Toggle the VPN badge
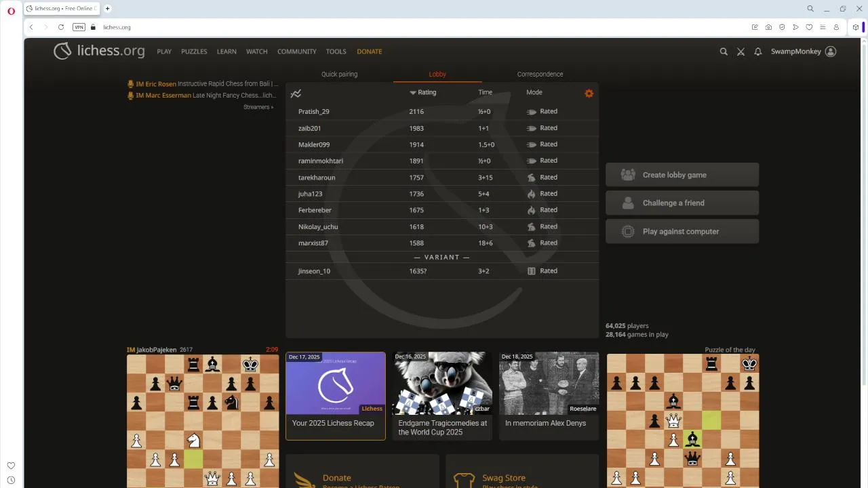The height and width of the screenshot is (488, 868). pyautogui.click(x=79, y=27)
